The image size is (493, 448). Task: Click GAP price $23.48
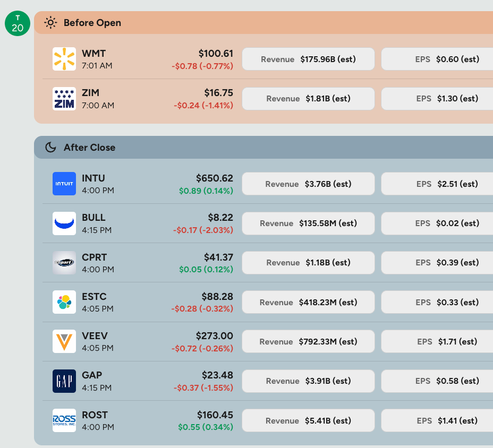[x=217, y=375]
